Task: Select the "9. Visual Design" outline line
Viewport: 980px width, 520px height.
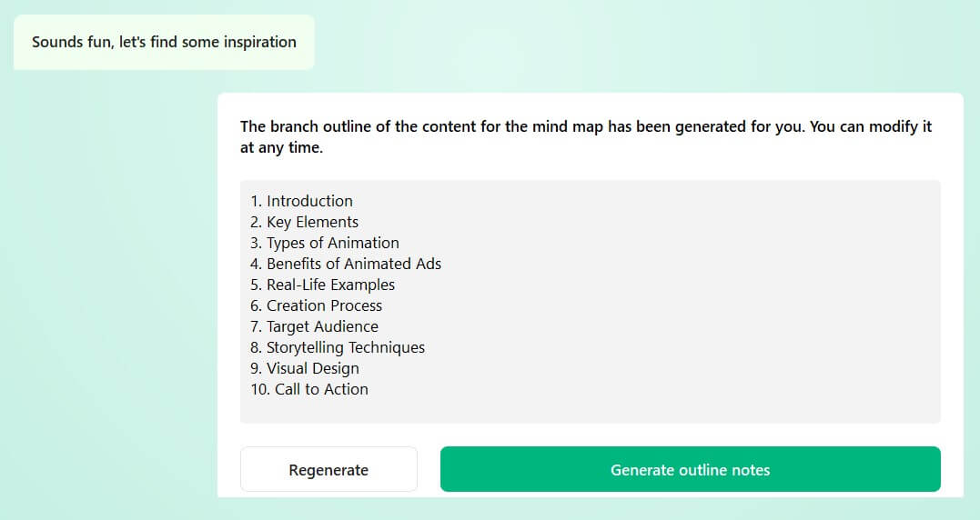Action: click(304, 368)
